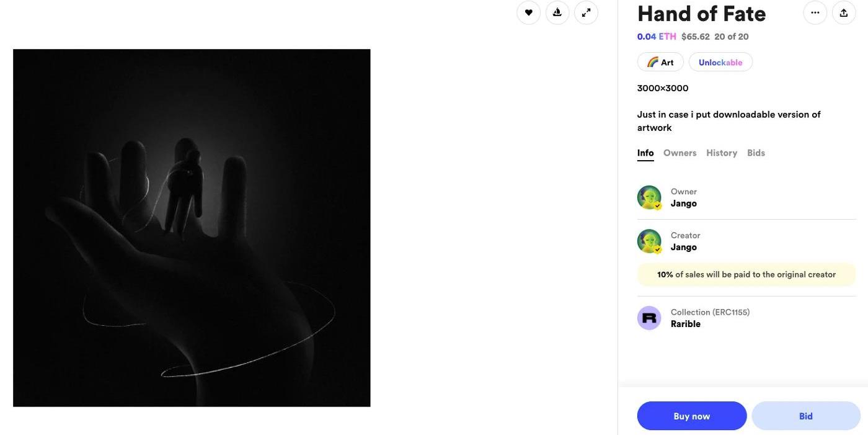Viewport: 868px width, 435px height.
Task: Click the Bid button
Action: click(x=806, y=416)
